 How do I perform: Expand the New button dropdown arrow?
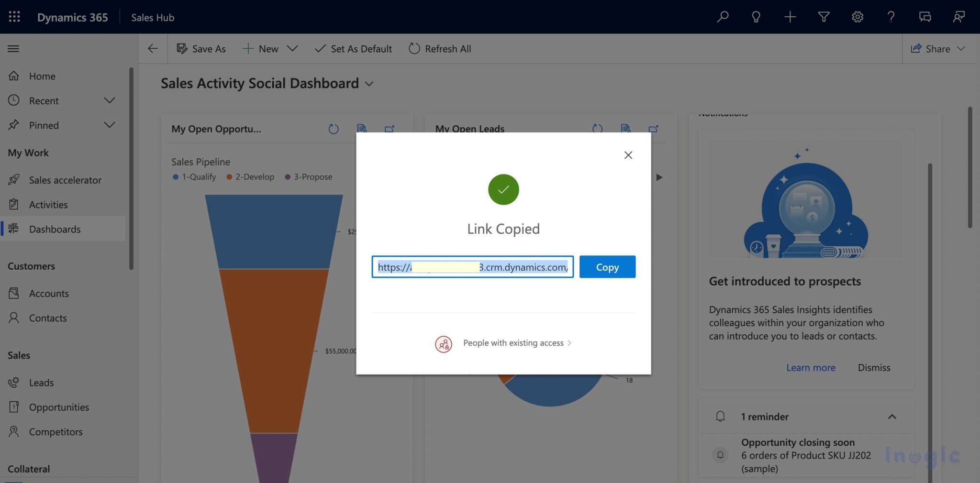(293, 48)
